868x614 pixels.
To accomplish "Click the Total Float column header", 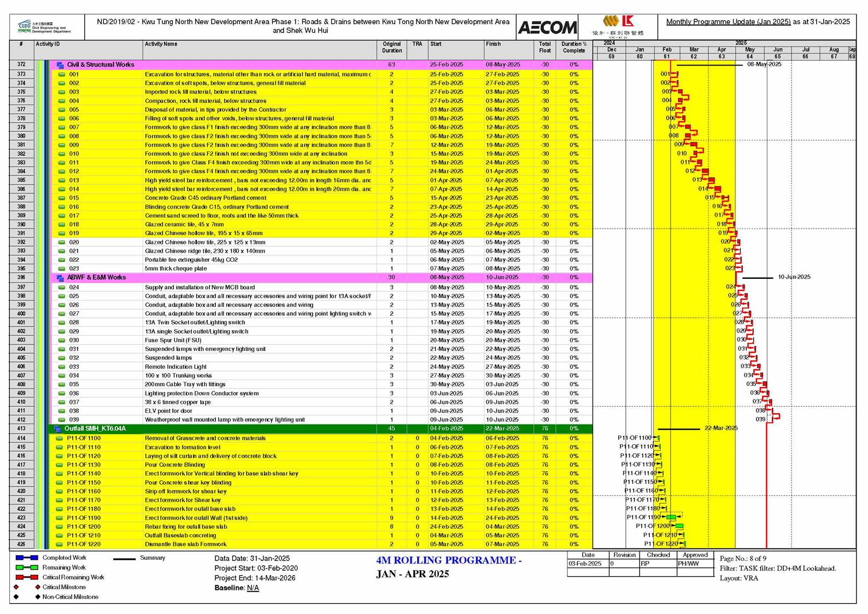I will click(x=544, y=48).
